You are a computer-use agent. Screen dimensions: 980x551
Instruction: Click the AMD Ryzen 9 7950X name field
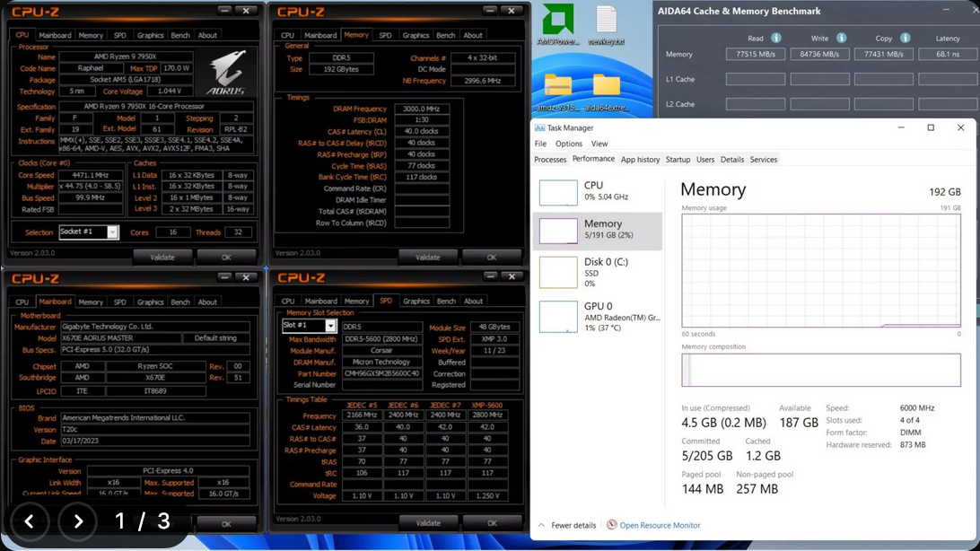click(x=125, y=57)
